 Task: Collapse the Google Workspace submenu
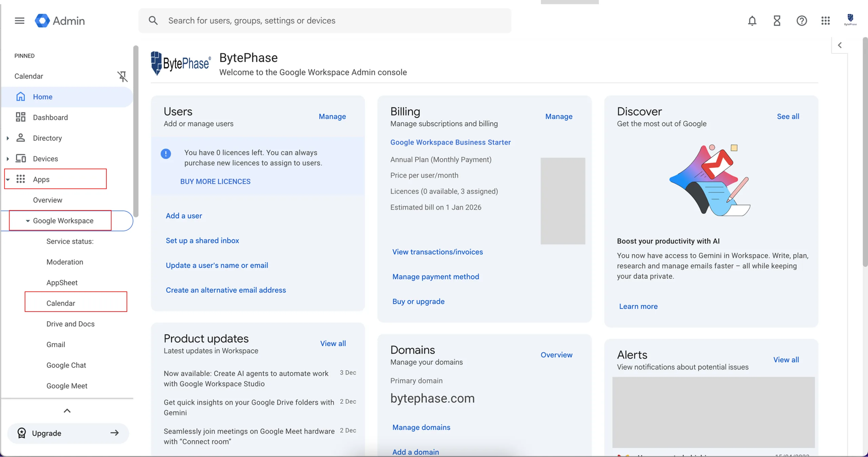tap(28, 221)
